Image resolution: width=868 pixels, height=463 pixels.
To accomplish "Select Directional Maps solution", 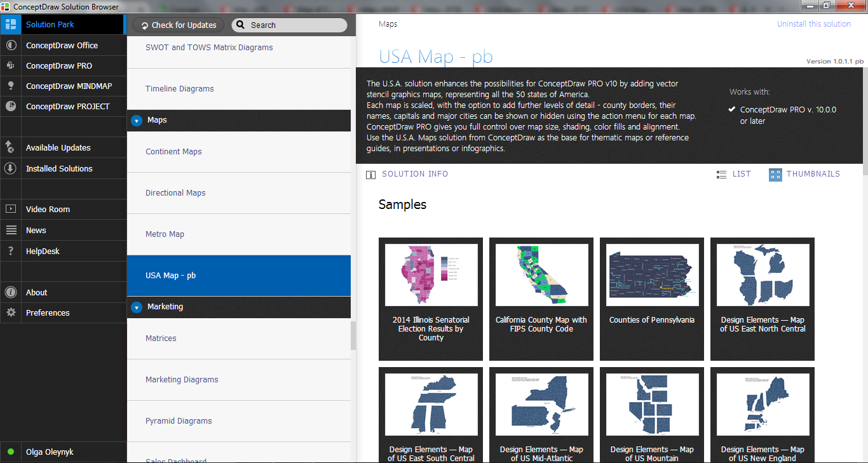I will tap(239, 193).
